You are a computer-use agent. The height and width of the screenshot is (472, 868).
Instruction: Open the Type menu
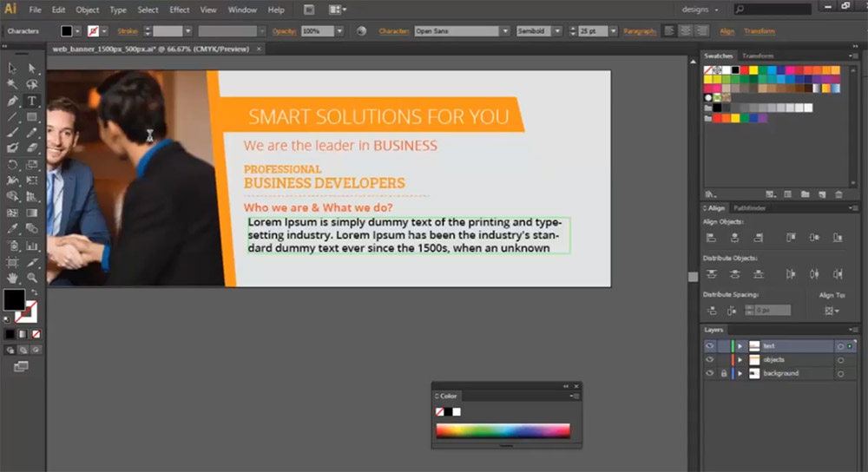(117, 10)
